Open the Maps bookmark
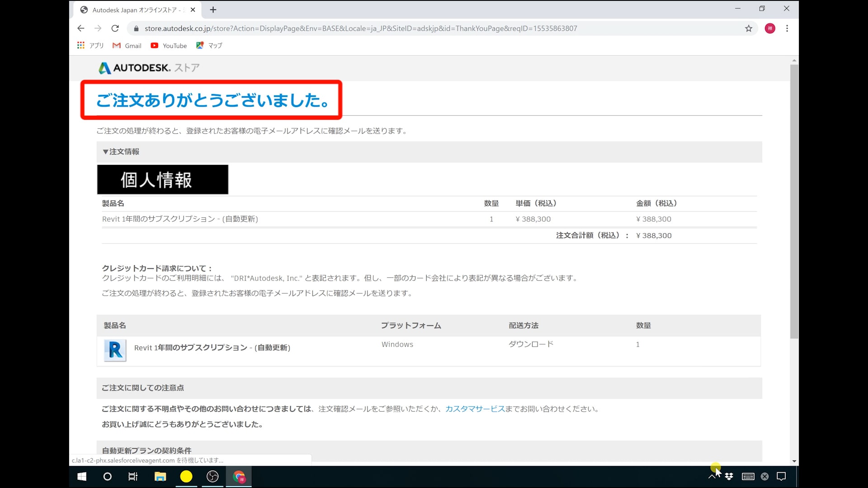Image resolution: width=868 pixels, height=488 pixels. click(x=209, y=46)
